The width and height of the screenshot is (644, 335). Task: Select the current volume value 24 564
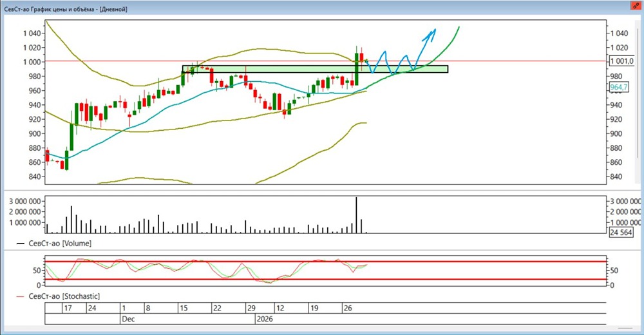click(x=621, y=233)
